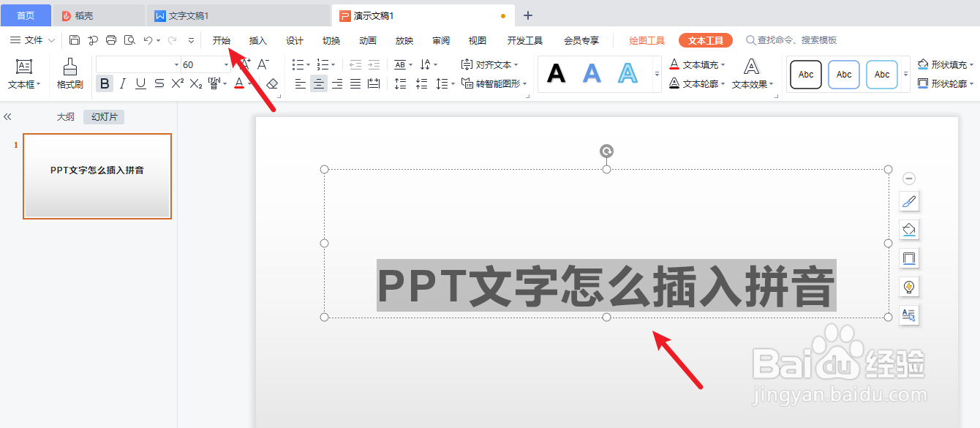Open the 设计 (Design) ribbon tab
This screenshot has width=980, height=428.
click(x=295, y=40)
